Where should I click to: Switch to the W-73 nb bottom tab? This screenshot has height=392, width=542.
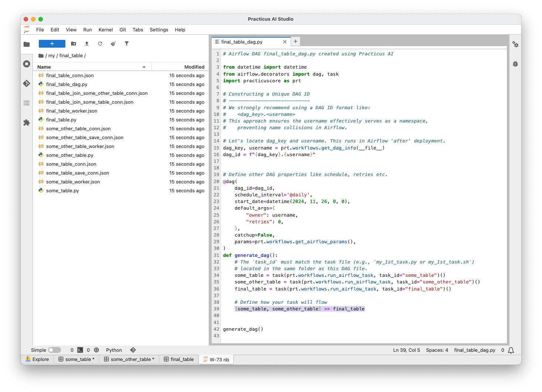[x=216, y=359]
